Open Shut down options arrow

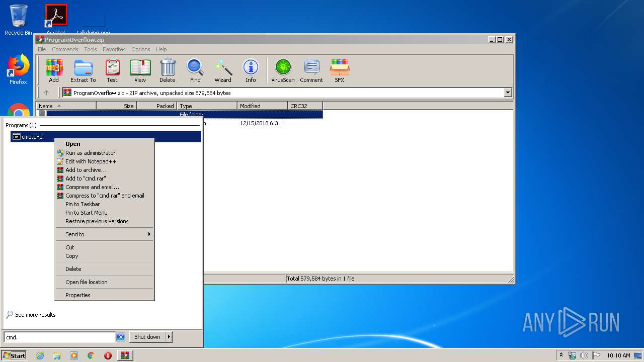pos(169,337)
